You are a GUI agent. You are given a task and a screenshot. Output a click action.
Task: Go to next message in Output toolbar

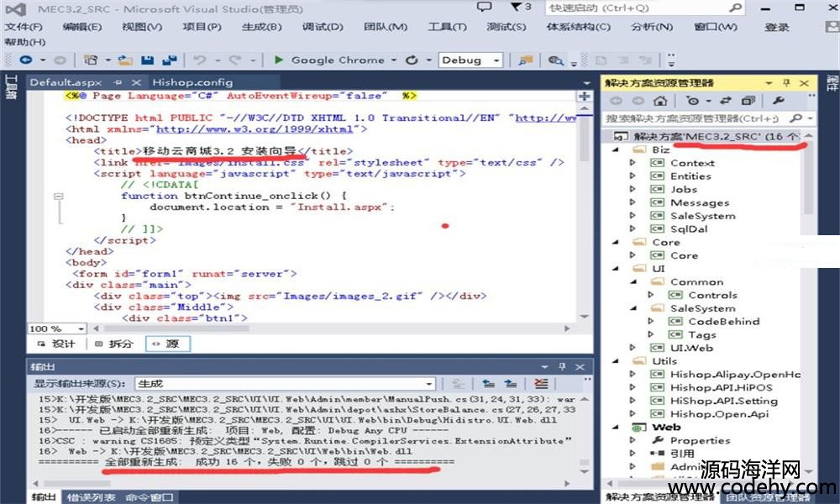511,384
